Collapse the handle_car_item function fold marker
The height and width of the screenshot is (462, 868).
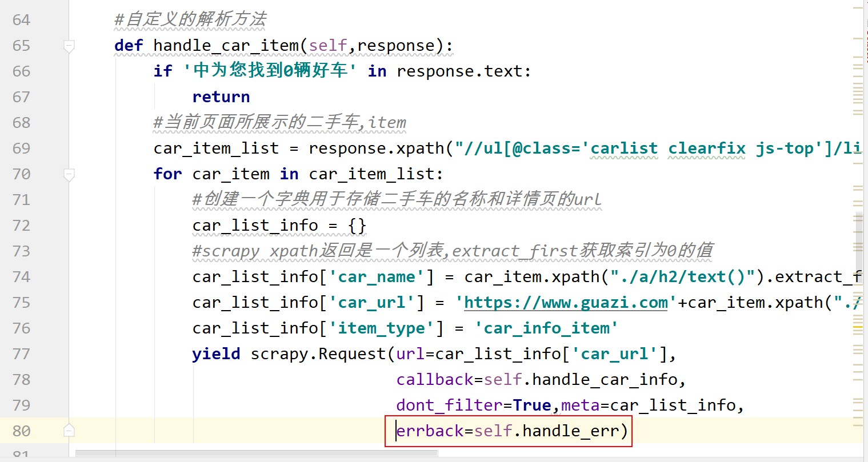pos(69,46)
